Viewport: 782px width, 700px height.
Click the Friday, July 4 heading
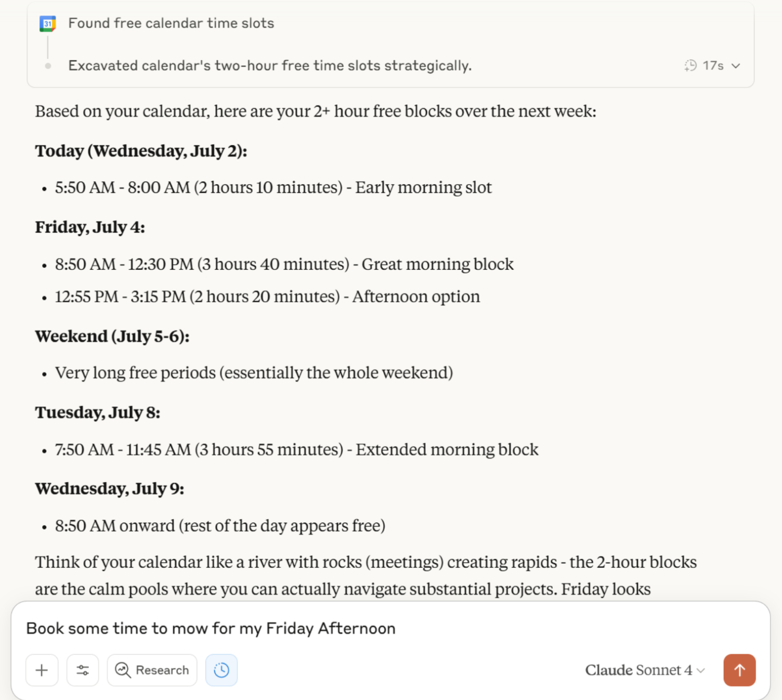[90, 227]
